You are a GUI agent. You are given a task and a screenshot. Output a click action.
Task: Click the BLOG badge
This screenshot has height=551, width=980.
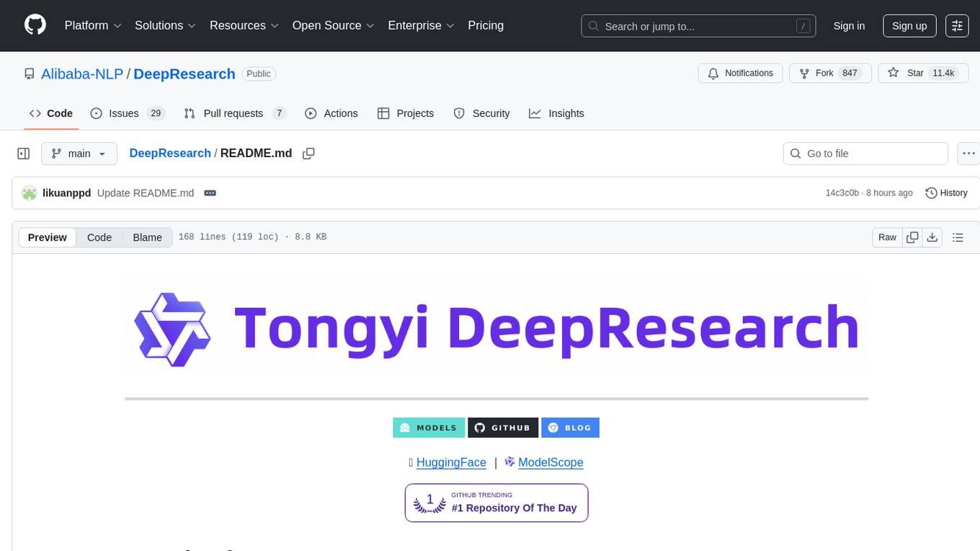[x=570, y=428]
